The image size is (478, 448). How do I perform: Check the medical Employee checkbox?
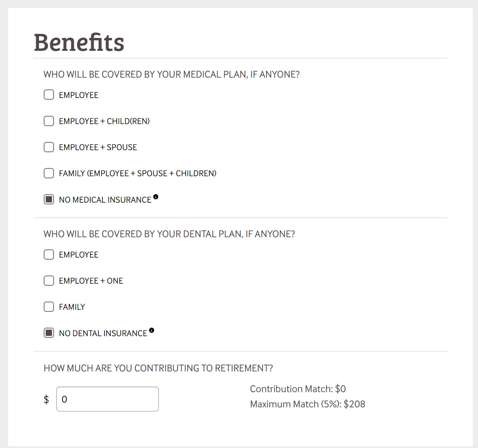click(x=49, y=95)
